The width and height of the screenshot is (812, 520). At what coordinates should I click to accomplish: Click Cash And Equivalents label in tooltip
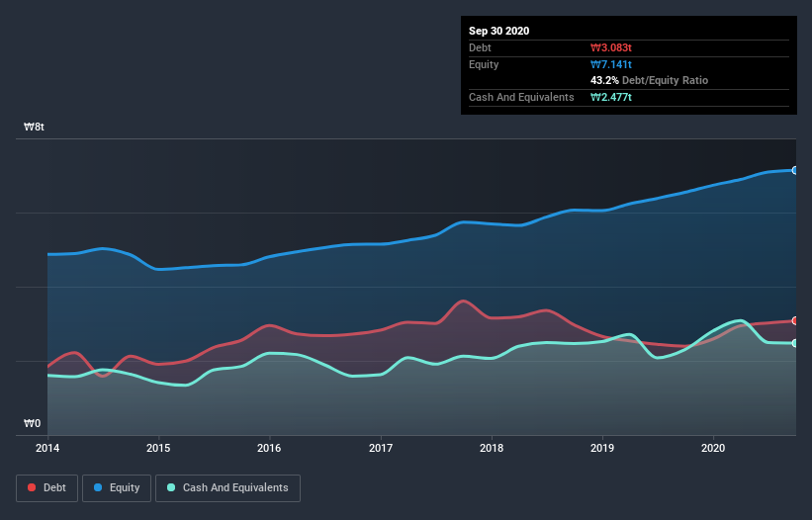point(521,97)
